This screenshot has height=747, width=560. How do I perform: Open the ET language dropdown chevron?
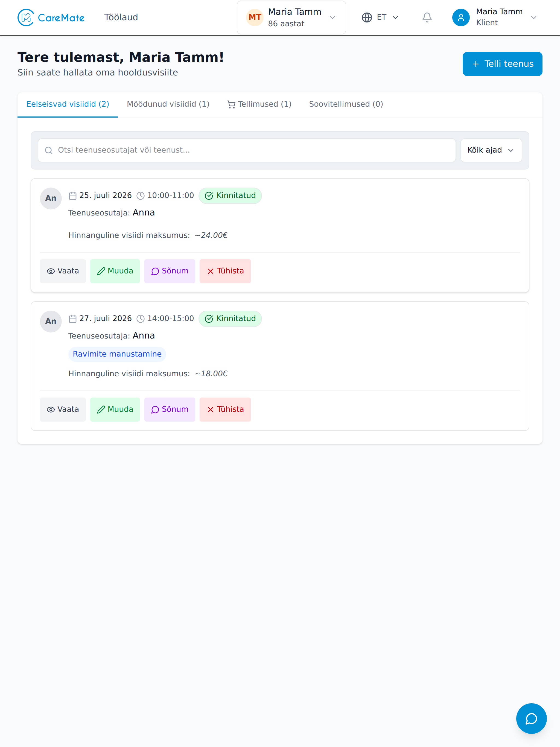[395, 17]
